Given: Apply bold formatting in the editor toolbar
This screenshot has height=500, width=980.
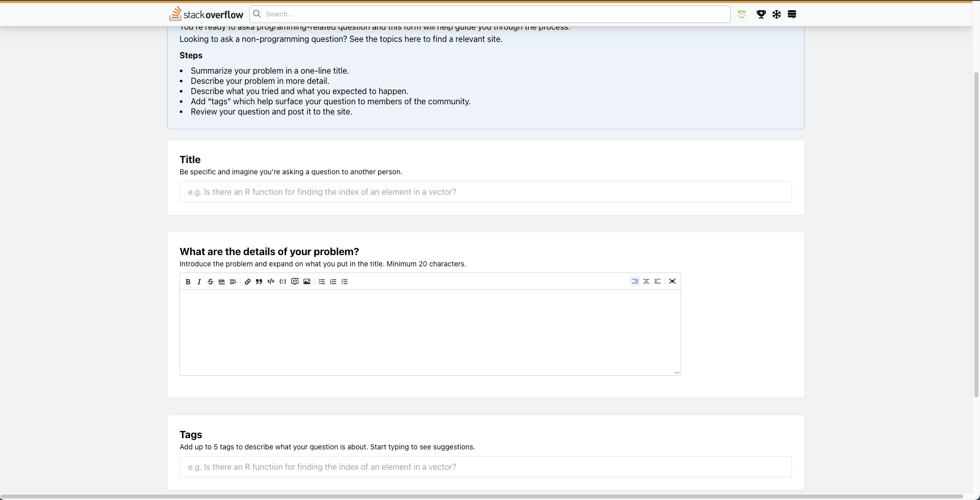Looking at the screenshot, I should (188, 282).
